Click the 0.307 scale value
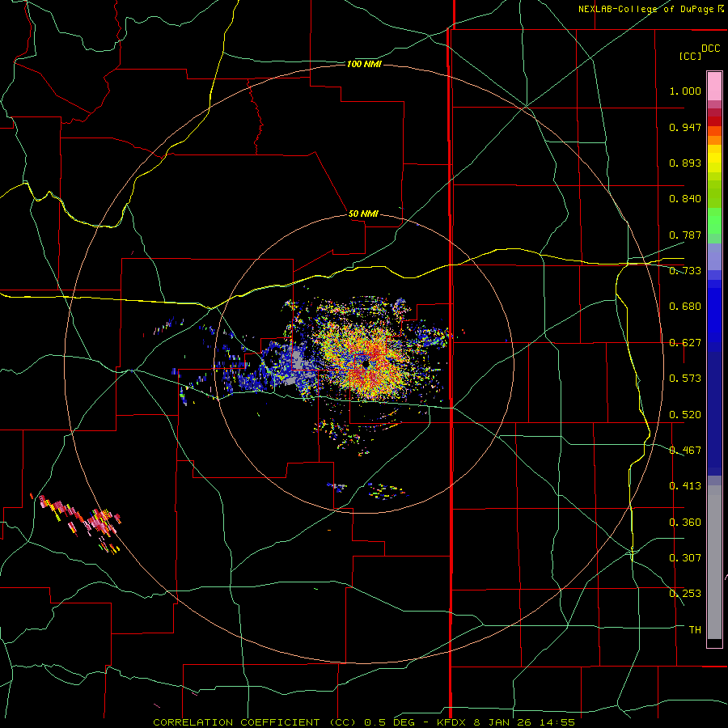The image size is (728, 728). point(685,557)
